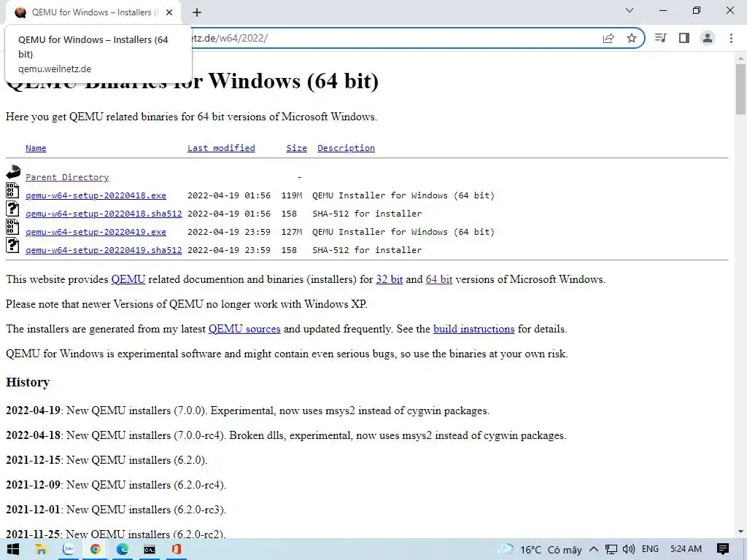Open the Parent Directory link

[67, 177]
